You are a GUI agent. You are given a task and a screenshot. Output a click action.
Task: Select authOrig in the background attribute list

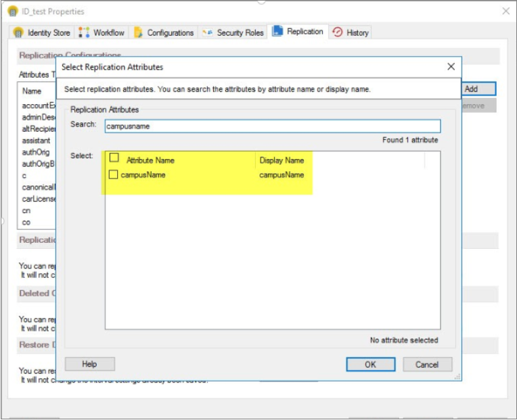pos(36,152)
